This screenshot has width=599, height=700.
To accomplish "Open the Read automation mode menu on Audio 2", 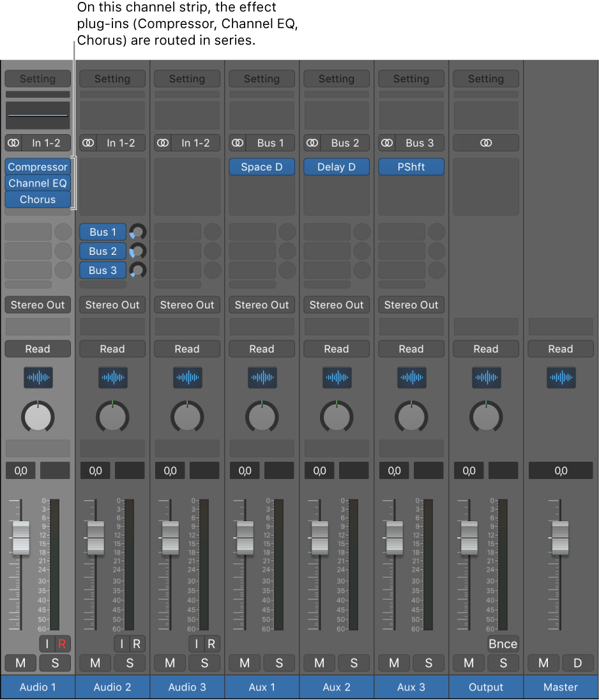I will (112, 349).
